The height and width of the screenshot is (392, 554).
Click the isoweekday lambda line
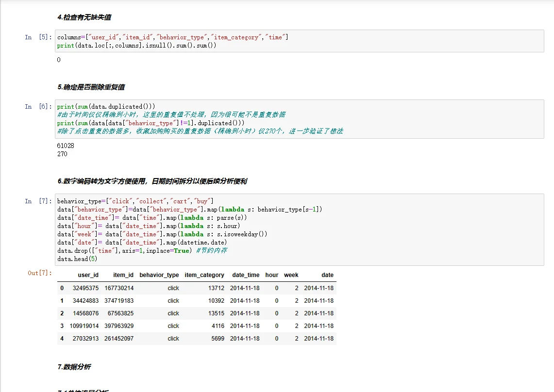162,234
